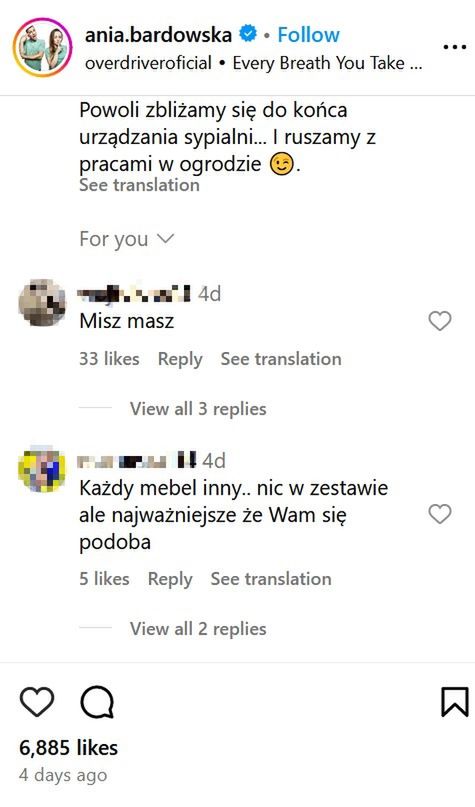See translation of the post caption
The width and height of the screenshot is (475, 807).
(139, 185)
